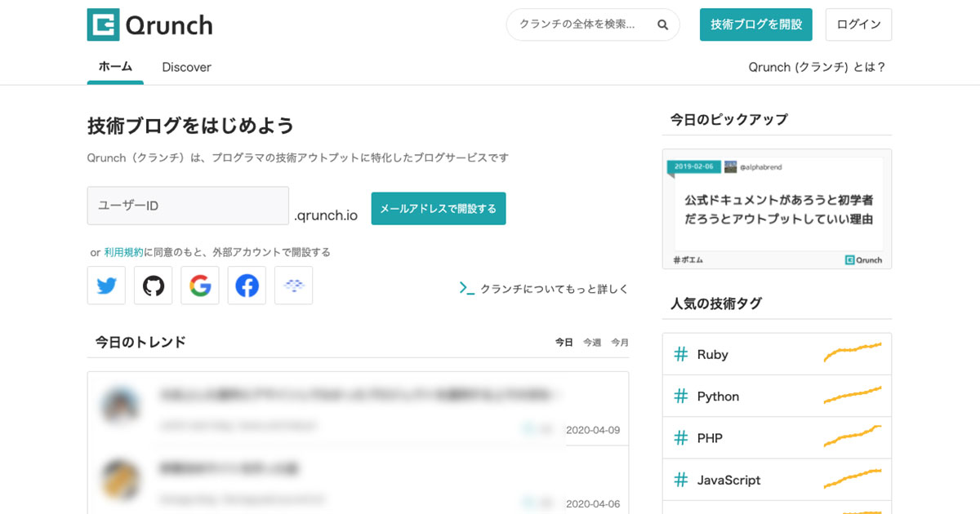Show this week's trends via 今週
Viewport: 980px width, 514px height.
coord(590,342)
